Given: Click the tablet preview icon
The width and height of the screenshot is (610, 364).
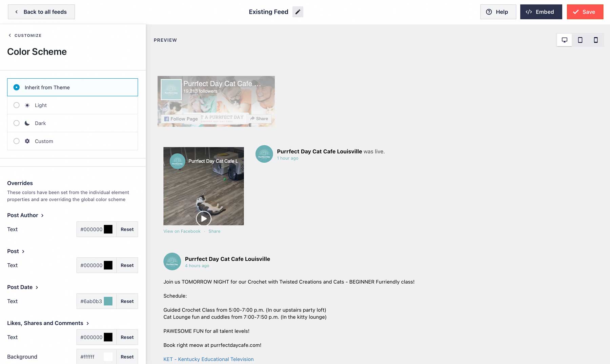Looking at the screenshot, I should [x=580, y=40].
